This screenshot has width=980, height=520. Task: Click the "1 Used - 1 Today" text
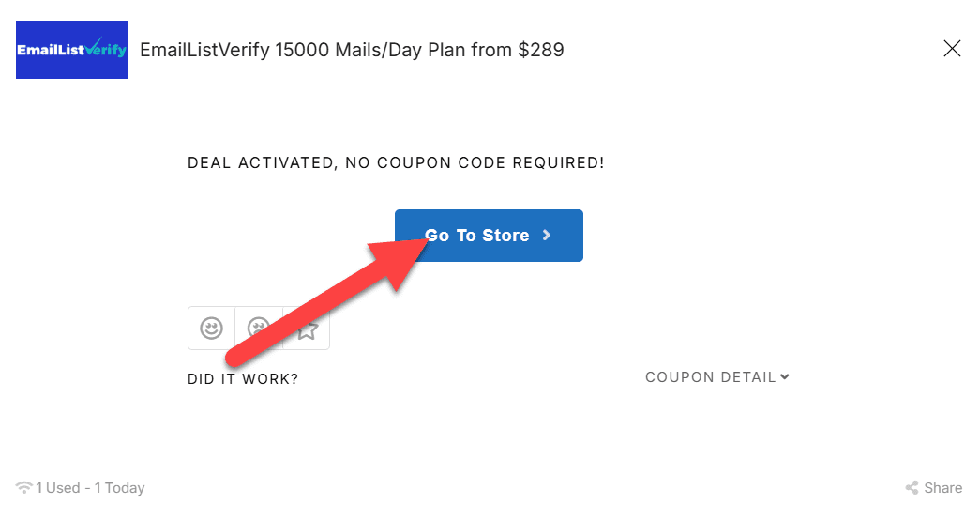[90, 488]
